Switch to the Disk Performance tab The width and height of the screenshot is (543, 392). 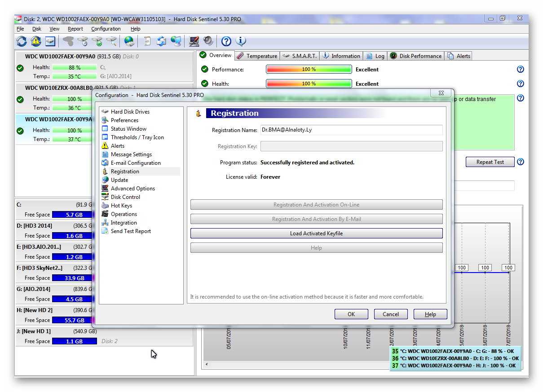[415, 56]
